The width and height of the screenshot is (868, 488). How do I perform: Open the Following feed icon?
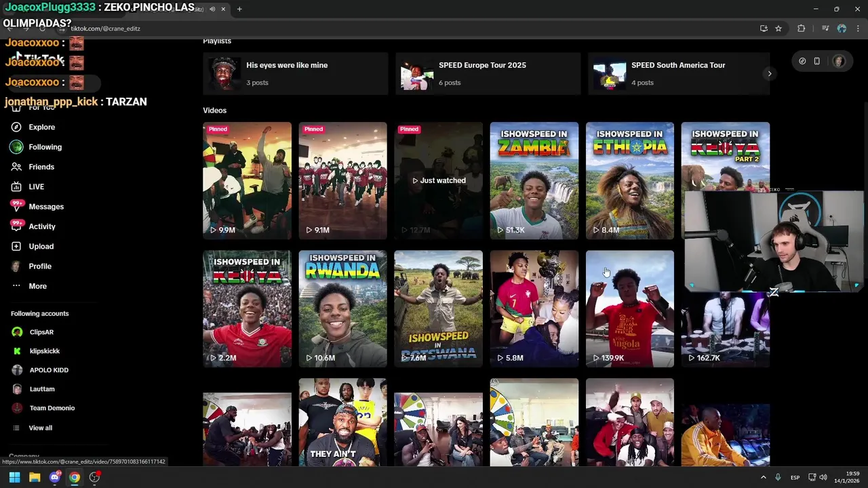[16, 147]
